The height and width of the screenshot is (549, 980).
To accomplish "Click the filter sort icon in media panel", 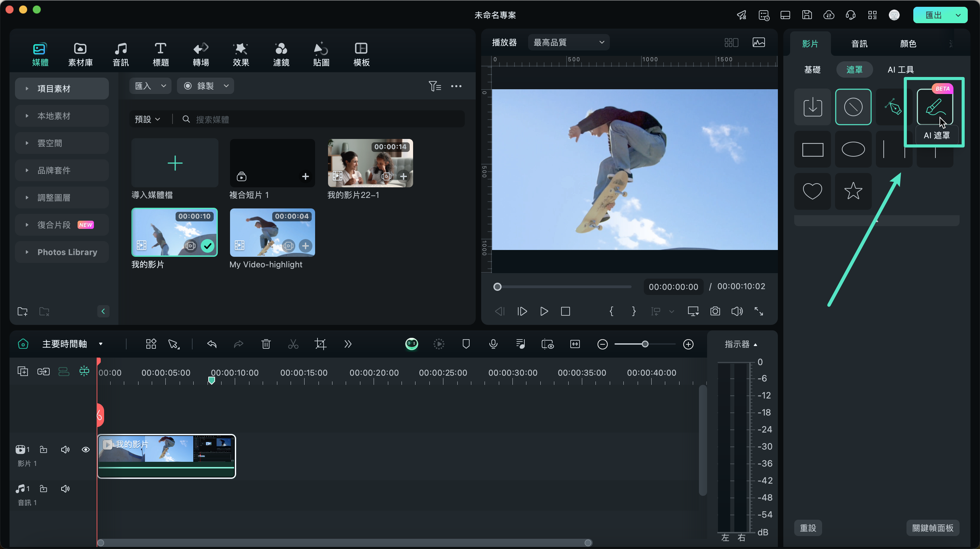I will 435,86.
